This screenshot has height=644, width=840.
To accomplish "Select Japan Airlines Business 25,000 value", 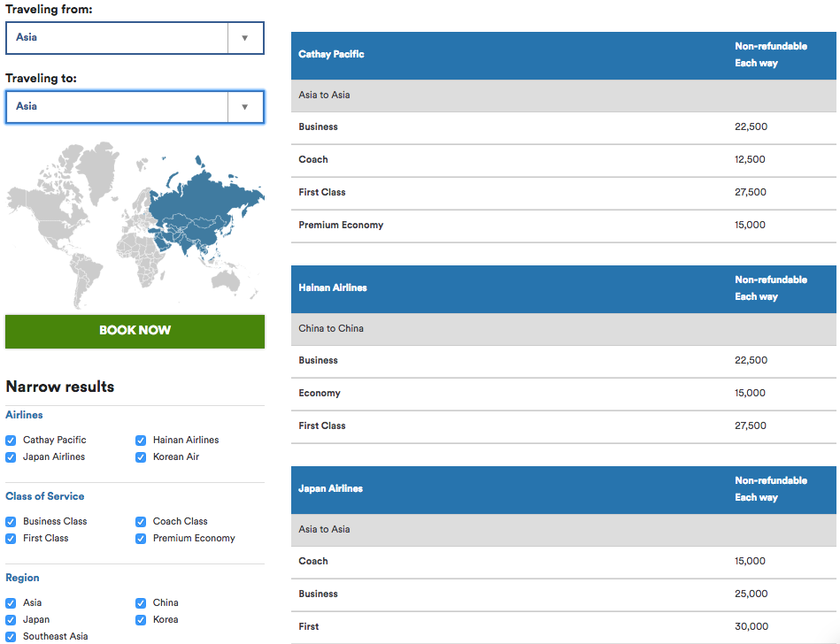I will [751, 594].
